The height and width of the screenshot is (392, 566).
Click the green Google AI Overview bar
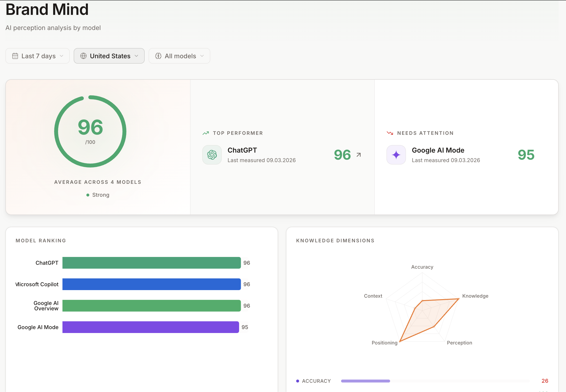pyautogui.click(x=152, y=305)
